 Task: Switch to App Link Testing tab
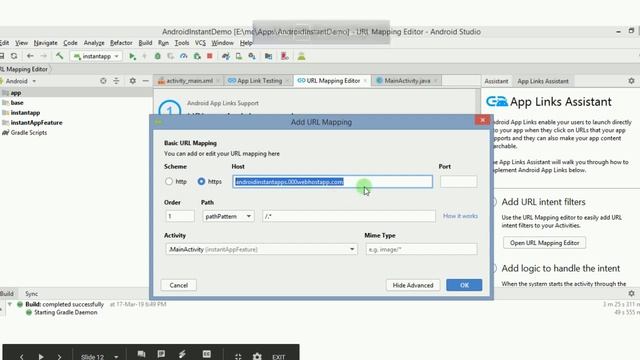(x=259, y=81)
